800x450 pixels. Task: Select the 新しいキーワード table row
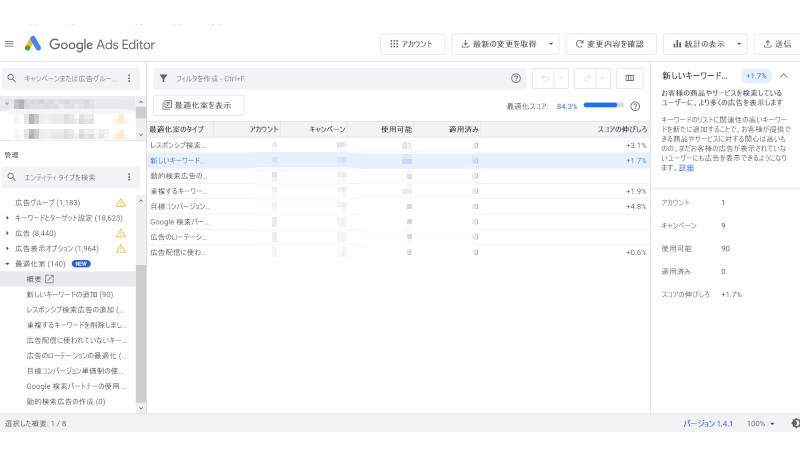tap(398, 161)
